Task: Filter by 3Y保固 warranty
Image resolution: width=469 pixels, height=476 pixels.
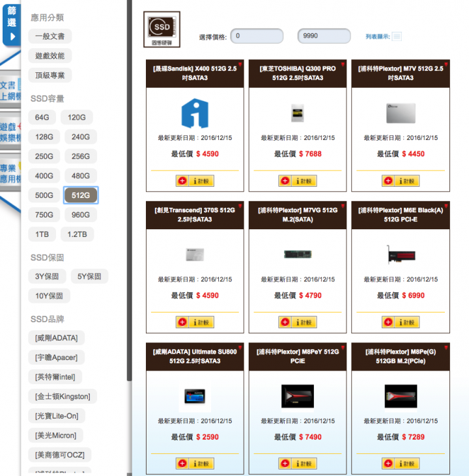Action: tap(47, 276)
